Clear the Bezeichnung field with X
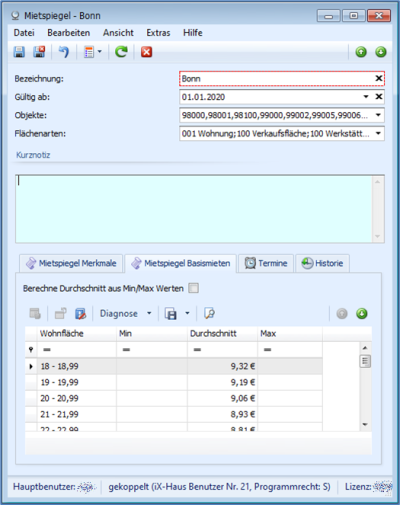 click(379, 78)
